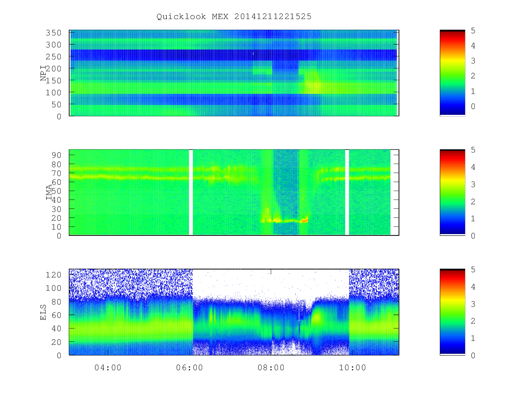This screenshot has width=532, height=399.
Task: Click the Quicklook MEX 20141211221525 title
Action: click(234, 16)
